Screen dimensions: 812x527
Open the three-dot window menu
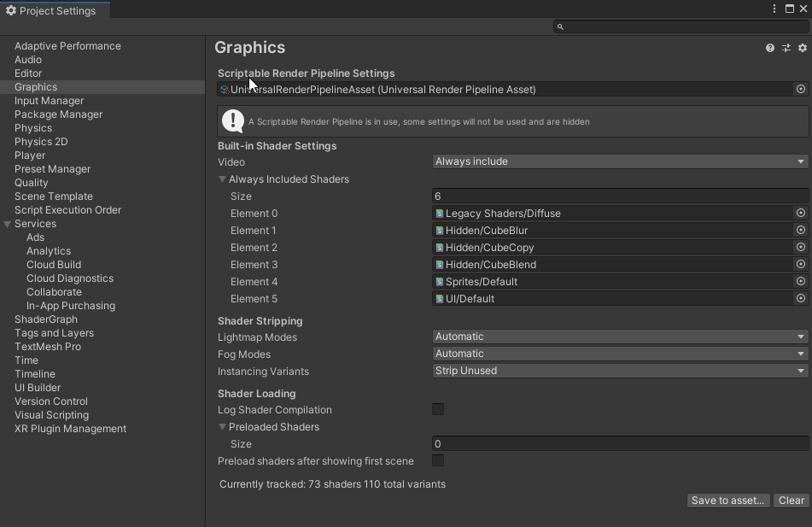coord(774,8)
